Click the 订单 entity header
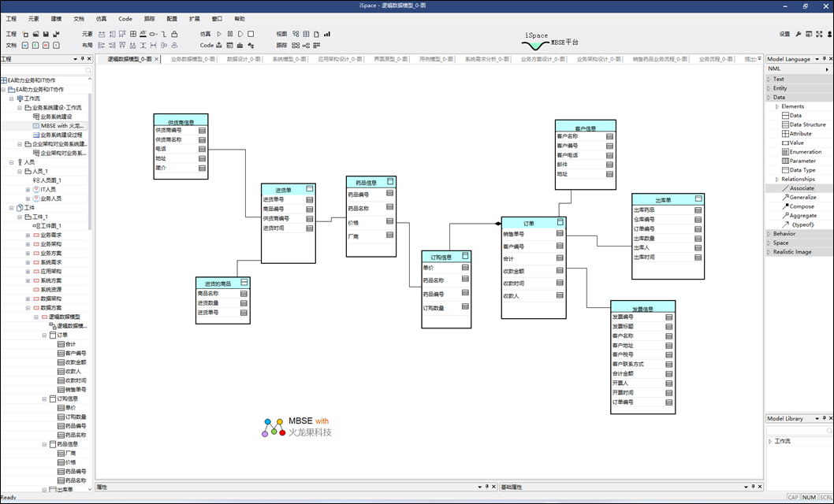 pos(529,224)
